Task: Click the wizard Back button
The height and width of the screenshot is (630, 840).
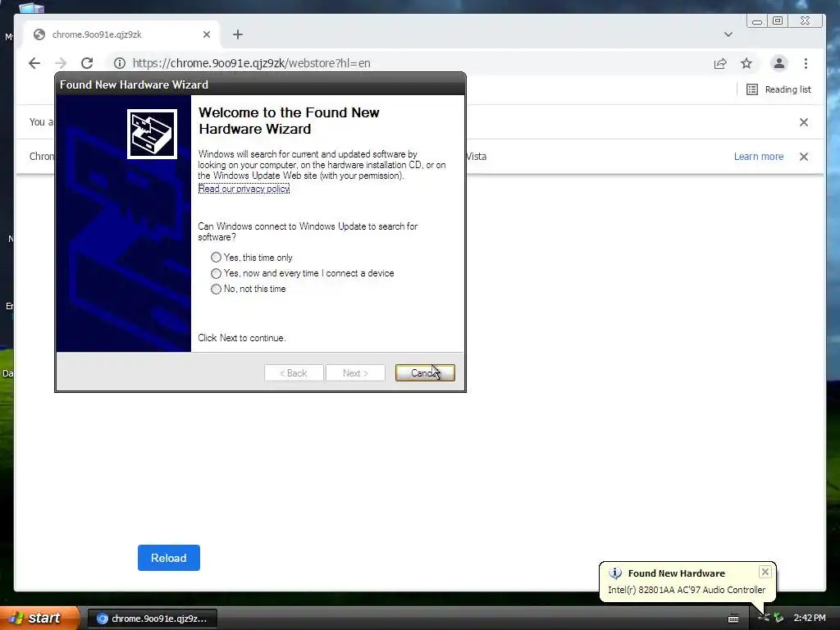Action: (294, 373)
